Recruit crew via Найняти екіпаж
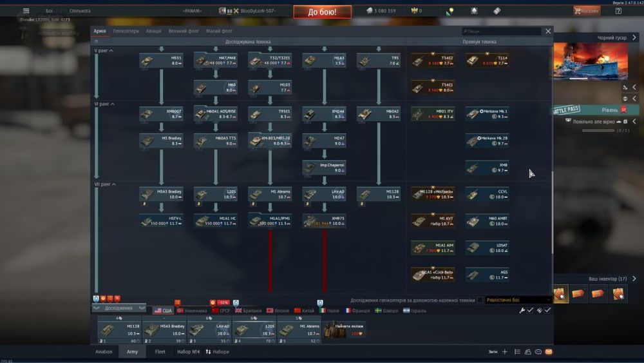Screen dimensions: 644x363 344,329
